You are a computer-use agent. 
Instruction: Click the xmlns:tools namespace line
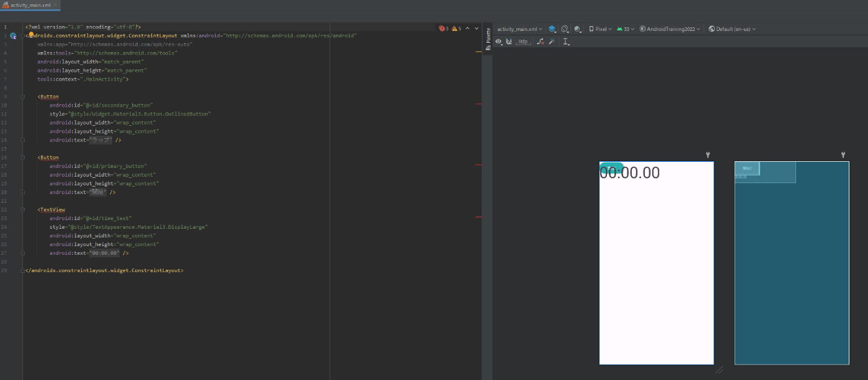tap(107, 53)
